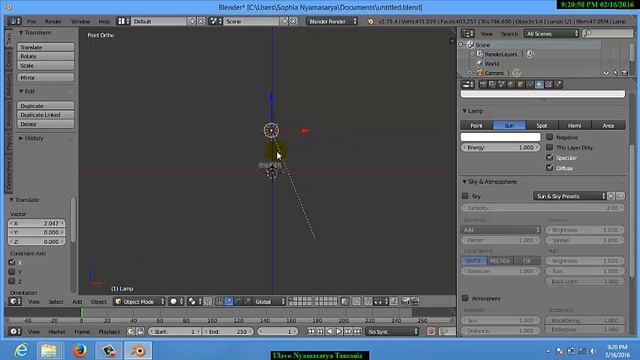
Task: Open the Blender Render engine dropdown
Action: [332, 21]
